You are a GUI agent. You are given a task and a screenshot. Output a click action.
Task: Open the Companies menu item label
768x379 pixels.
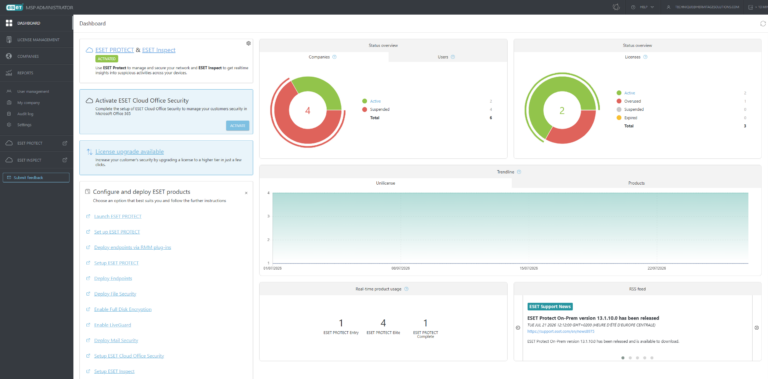(x=28, y=56)
